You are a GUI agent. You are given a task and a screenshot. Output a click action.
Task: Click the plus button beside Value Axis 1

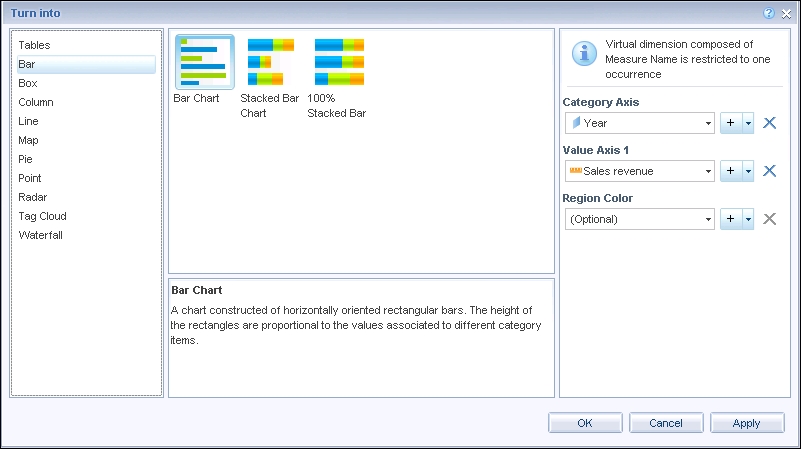pyautogui.click(x=730, y=171)
